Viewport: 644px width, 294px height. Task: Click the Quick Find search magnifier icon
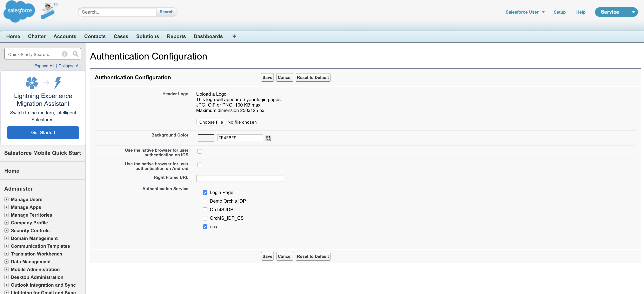click(x=75, y=54)
